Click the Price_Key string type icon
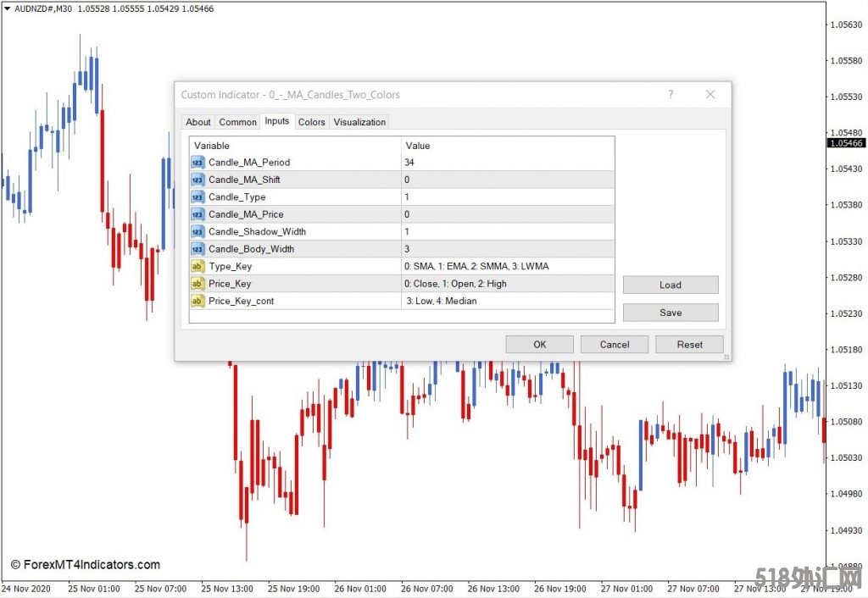This screenshot has width=868, height=598. [198, 284]
